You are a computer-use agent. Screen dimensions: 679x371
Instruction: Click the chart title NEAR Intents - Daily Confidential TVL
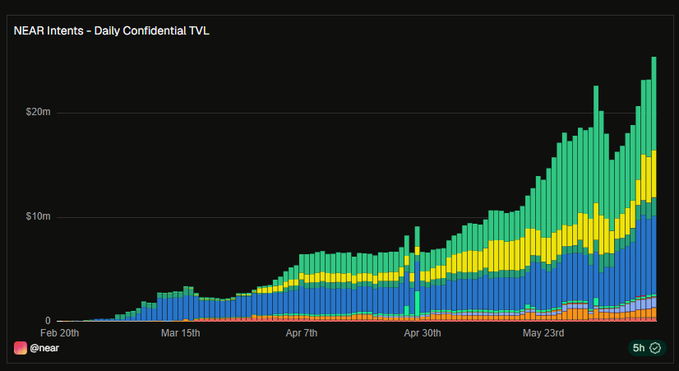[x=111, y=31]
